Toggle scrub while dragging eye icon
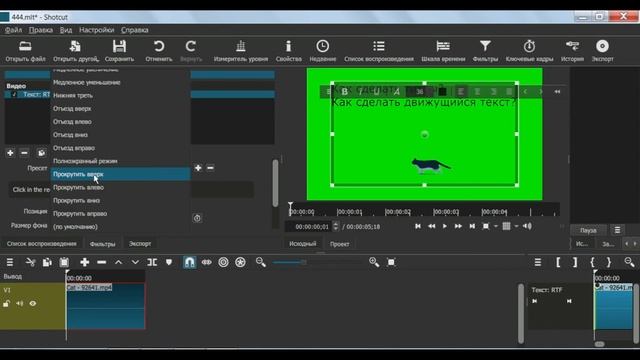This screenshot has width=640, height=360. [207, 262]
